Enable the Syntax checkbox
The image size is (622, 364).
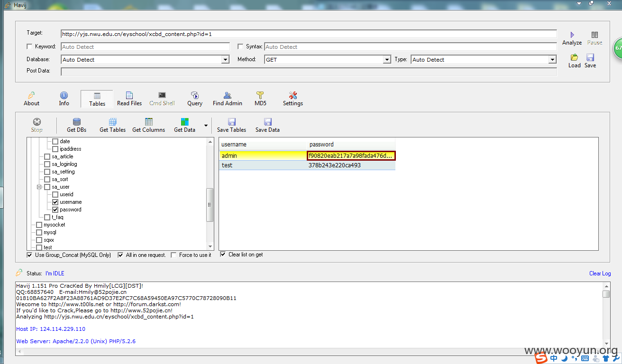(x=240, y=46)
